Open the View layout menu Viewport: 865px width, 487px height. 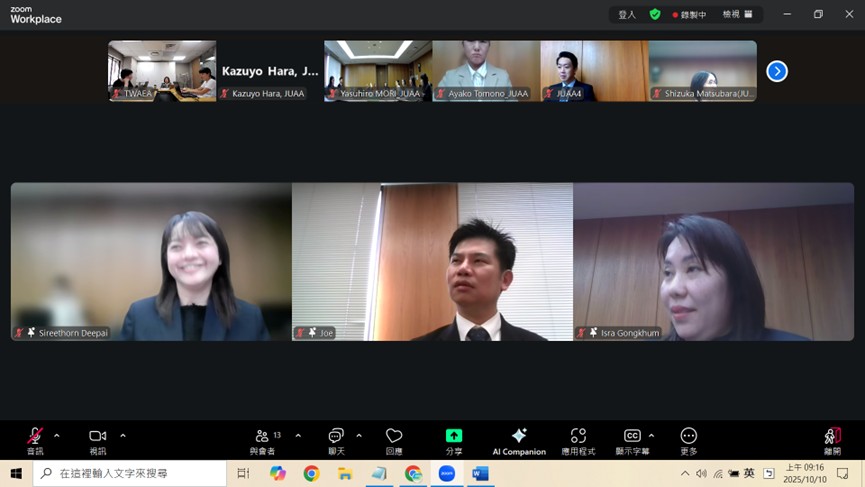[x=738, y=15]
